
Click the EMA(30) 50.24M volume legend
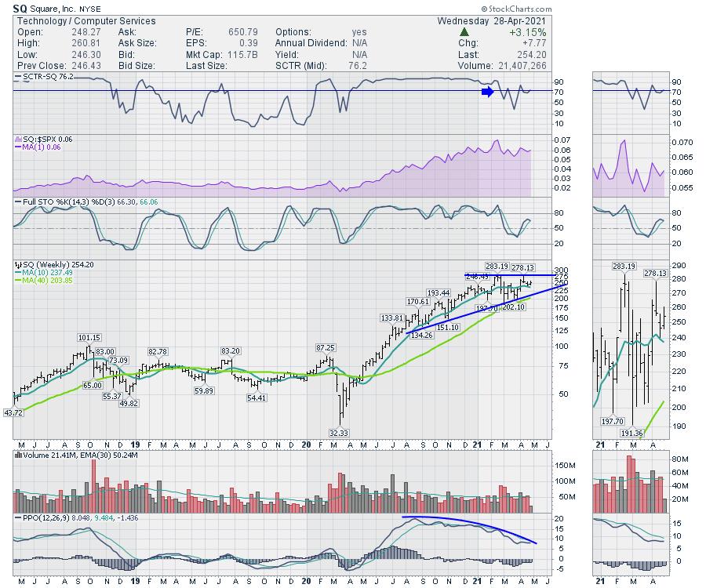tap(109, 456)
